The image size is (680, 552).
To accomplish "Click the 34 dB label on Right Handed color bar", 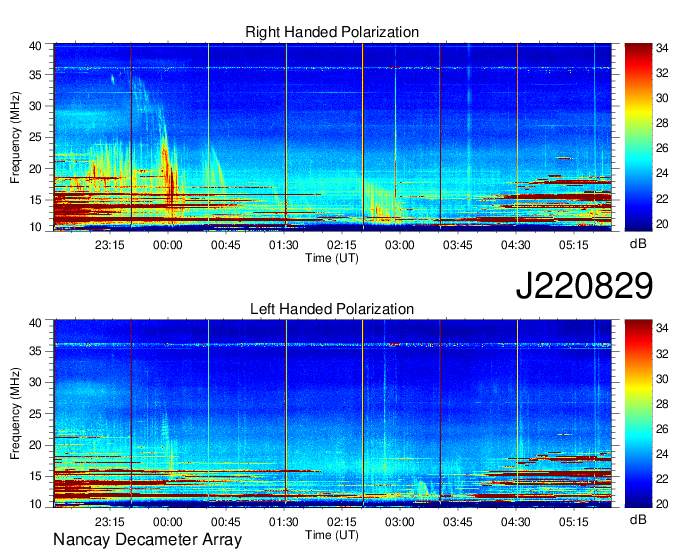I will point(662,48).
